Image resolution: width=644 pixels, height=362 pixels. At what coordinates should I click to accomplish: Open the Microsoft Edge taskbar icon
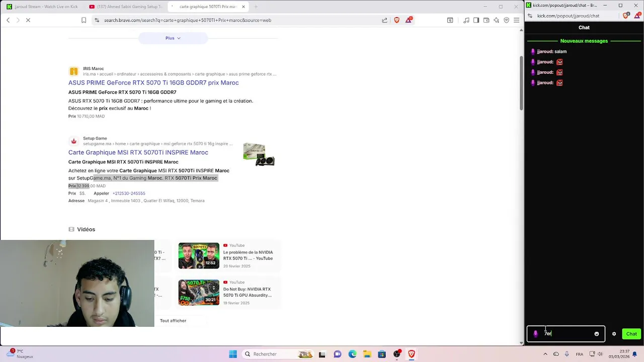tap(352, 354)
